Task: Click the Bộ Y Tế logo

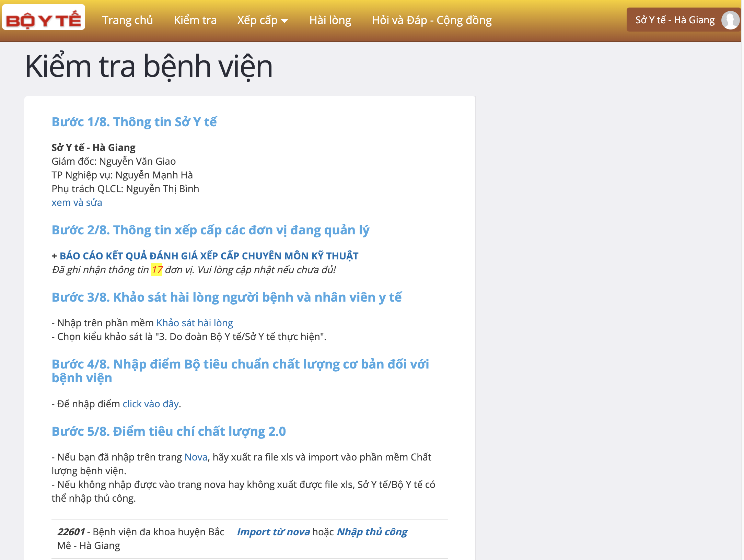Action: click(44, 18)
